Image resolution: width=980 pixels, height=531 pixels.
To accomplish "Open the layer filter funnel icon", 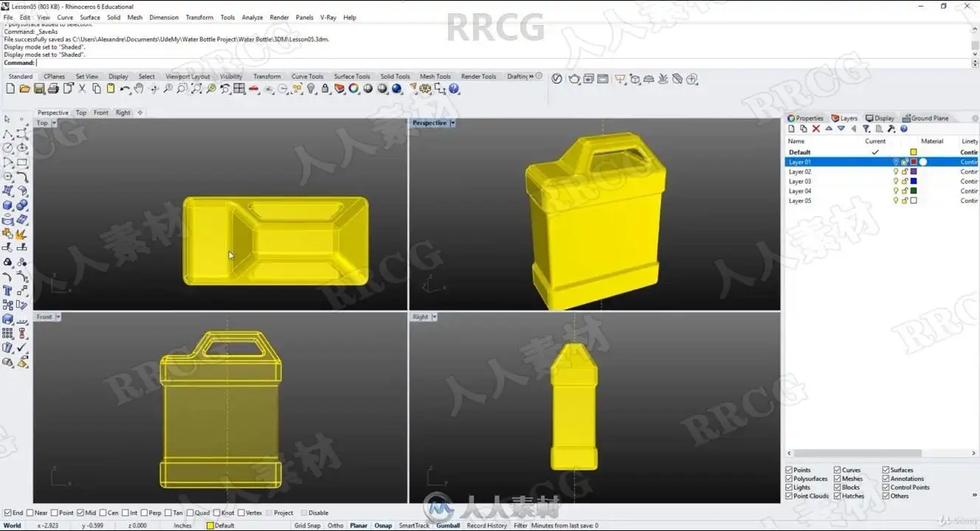I will (866, 128).
